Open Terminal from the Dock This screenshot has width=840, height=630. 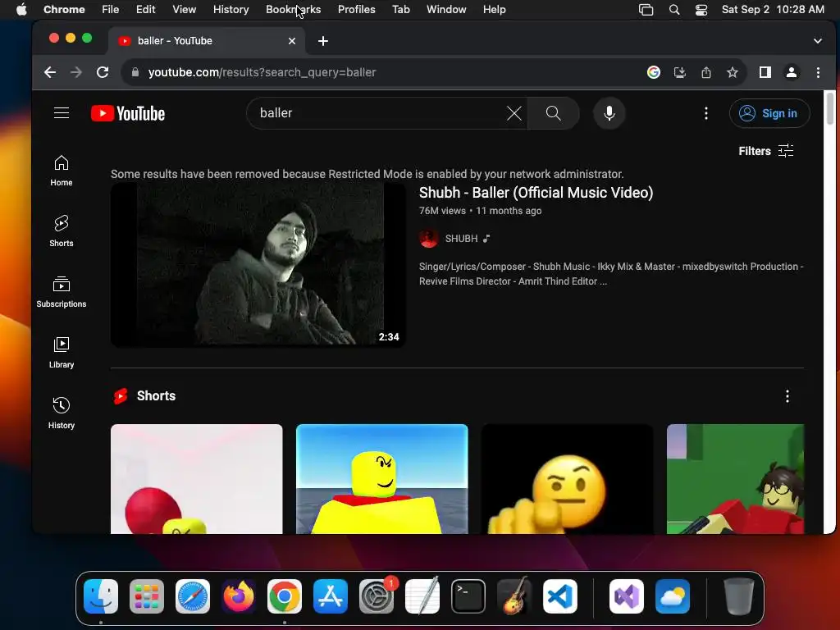coord(468,596)
